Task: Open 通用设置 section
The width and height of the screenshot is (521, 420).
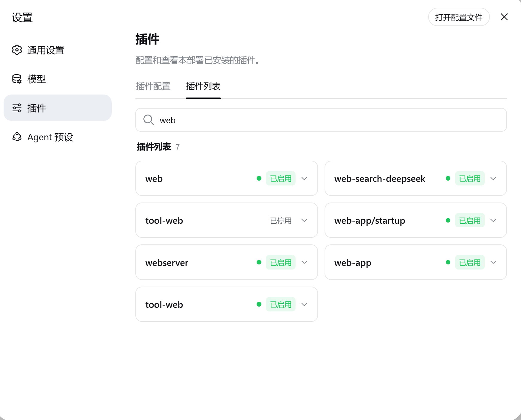Action: tap(57, 50)
